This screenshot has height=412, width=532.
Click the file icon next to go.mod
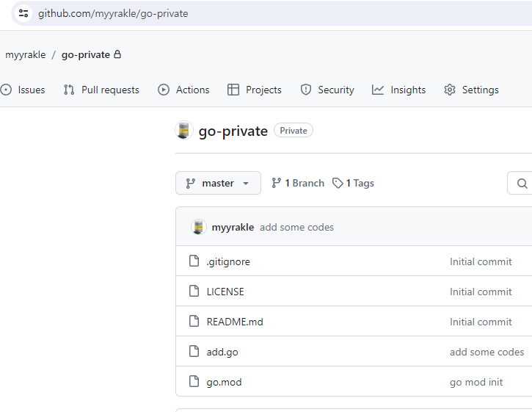pos(194,382)
